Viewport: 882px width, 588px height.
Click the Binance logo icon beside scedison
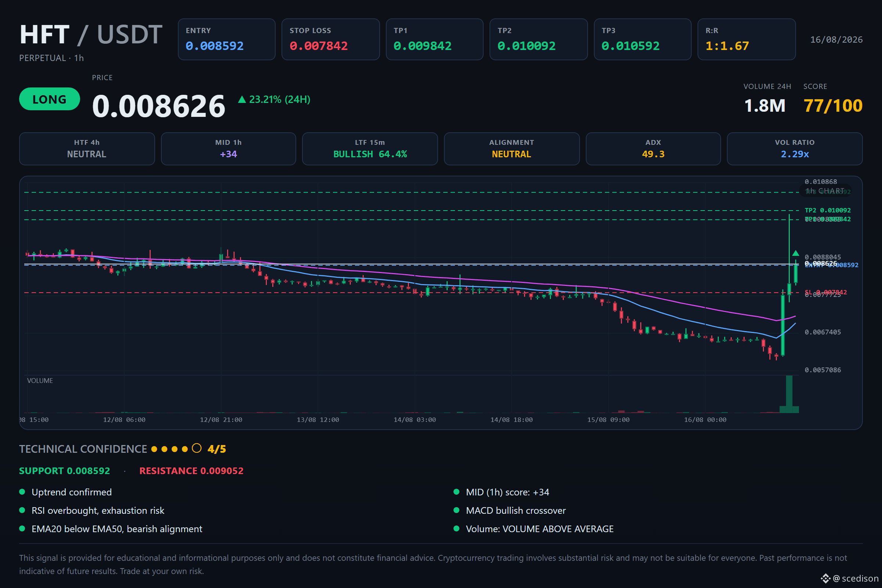pos(826,578)
